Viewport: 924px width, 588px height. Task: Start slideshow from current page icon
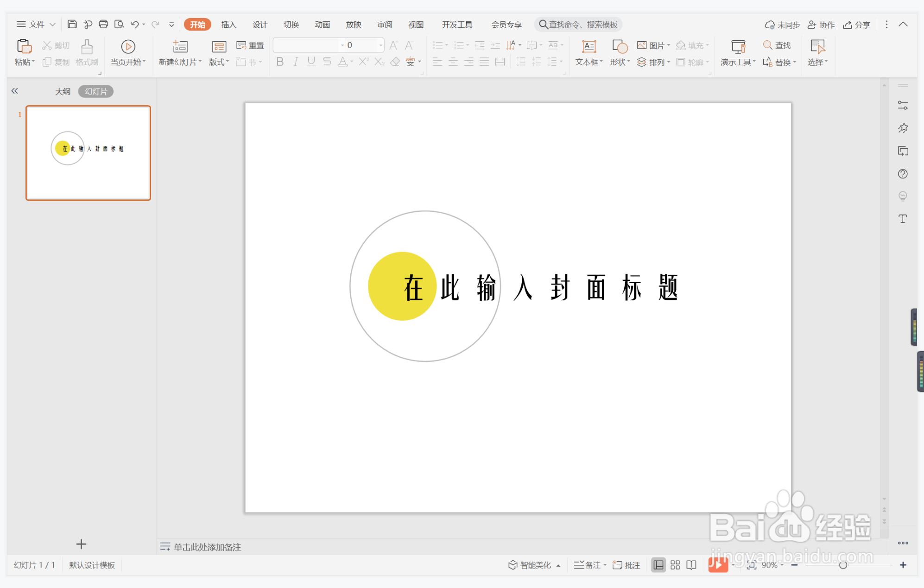tap(128, 47)
